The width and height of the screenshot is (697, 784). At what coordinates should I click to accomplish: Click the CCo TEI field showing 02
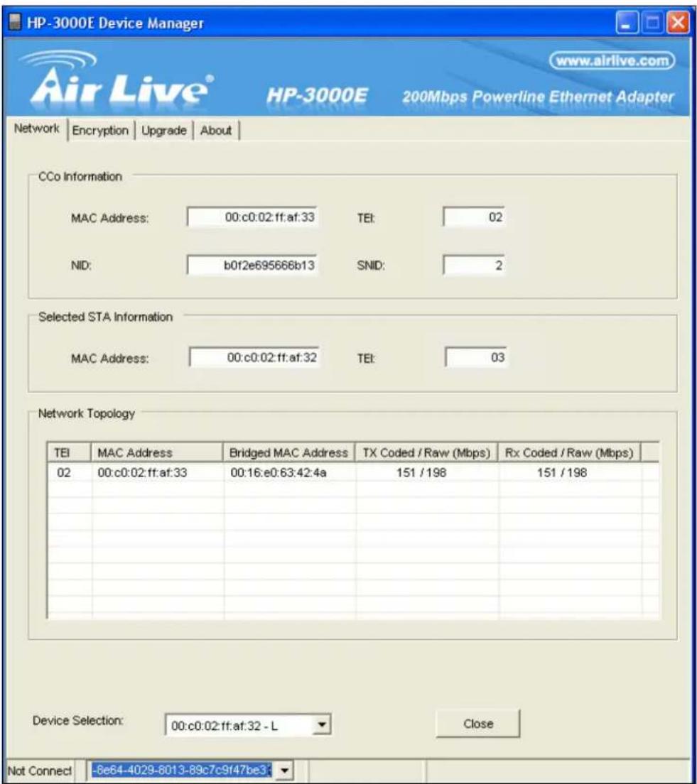(x=474, y=217)
